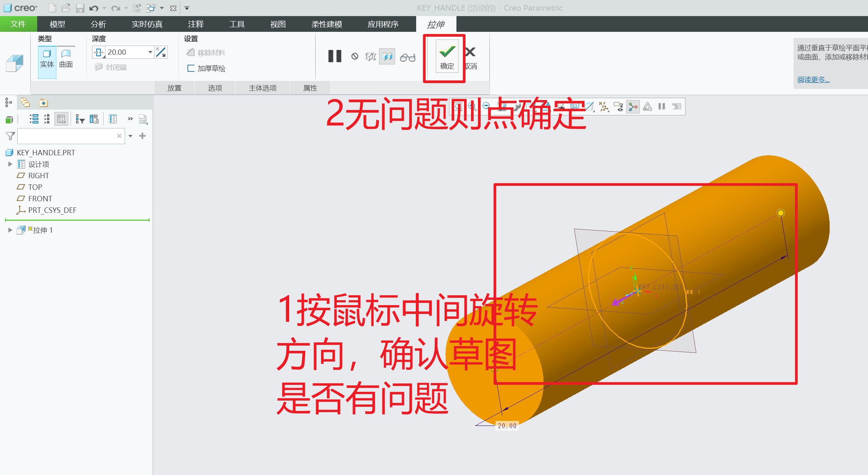Switch to the 拉伸 ribbon tab

point(436,24)
